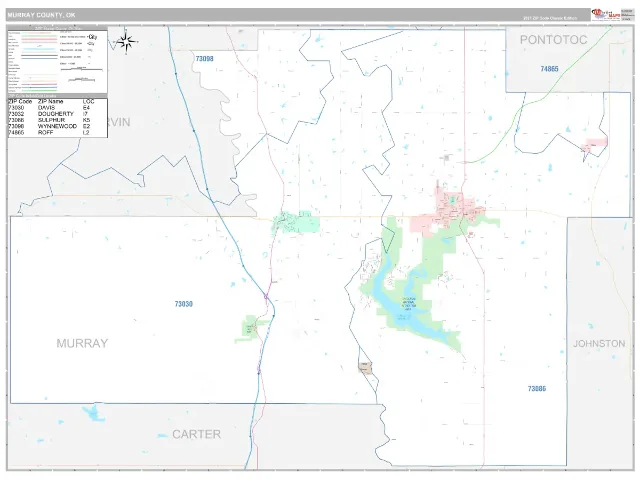Click WYNNEWOOD in the ZIP table
Viewport: 640px width, 480px height.
click(x=57, y=126)
